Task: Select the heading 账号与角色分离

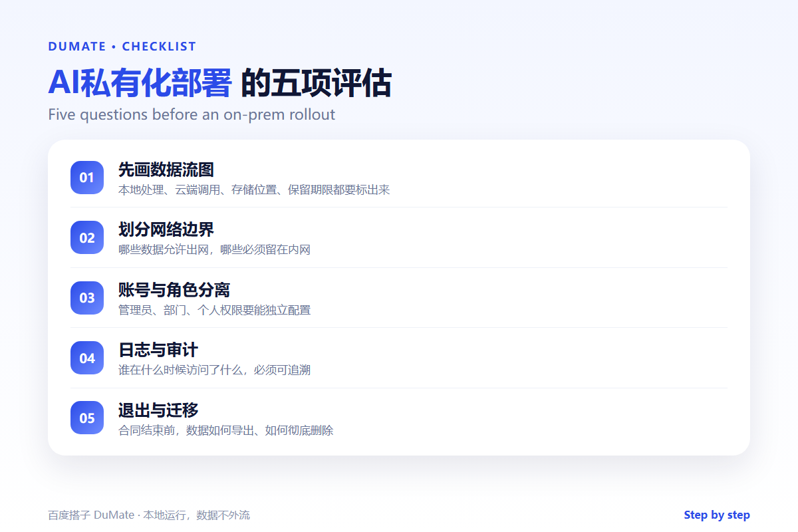Action: pos(174,290)
